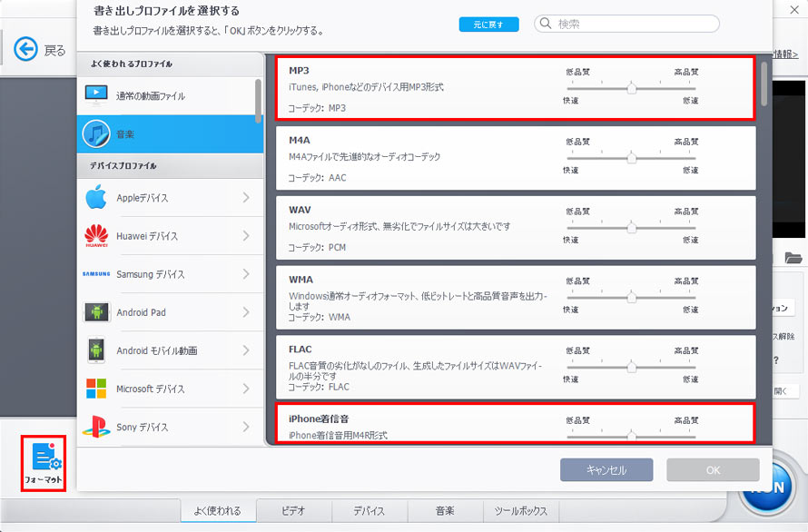Click the Samsung デバイス label
The image size is (808, 532).
point(151,274)
